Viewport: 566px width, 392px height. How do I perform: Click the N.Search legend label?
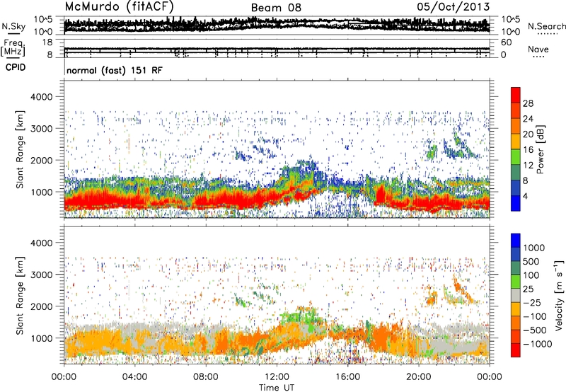tap(546, 26)
